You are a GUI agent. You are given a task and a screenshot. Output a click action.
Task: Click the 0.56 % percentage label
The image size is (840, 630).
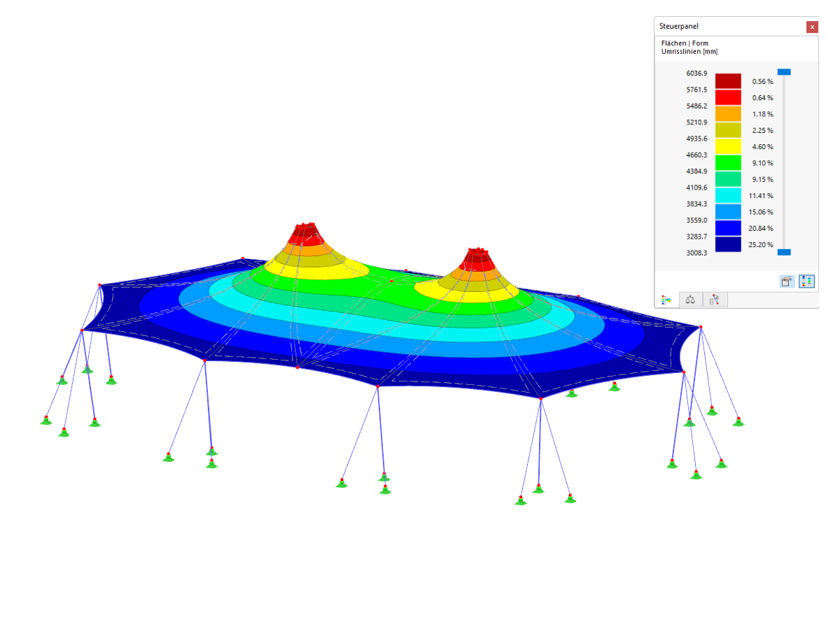763,81
